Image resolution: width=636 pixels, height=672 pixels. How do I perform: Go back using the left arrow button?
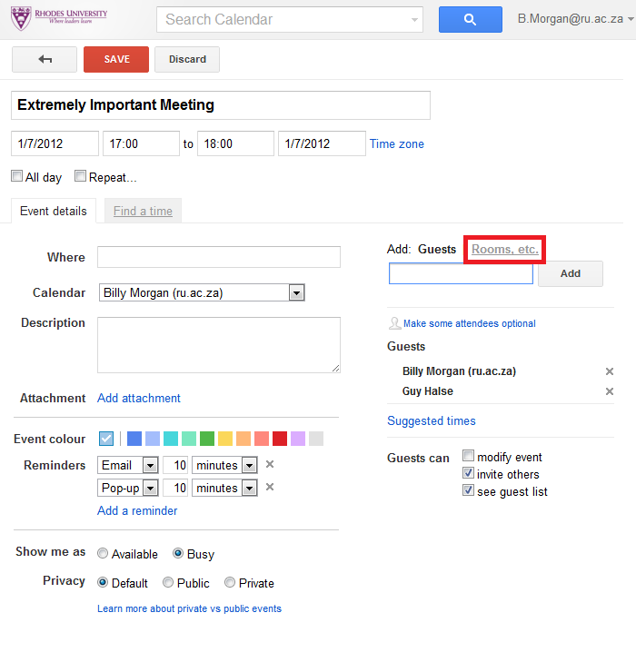coord(45,59)
